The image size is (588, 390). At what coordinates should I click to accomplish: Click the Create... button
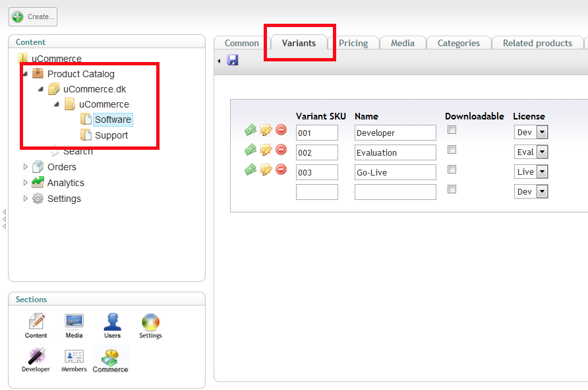point(33,17)
